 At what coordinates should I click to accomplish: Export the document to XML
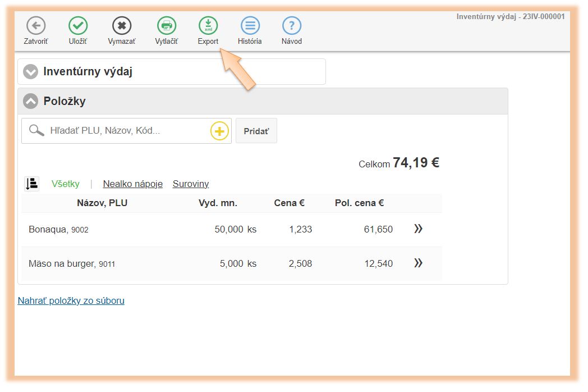[x=208, y=26]
